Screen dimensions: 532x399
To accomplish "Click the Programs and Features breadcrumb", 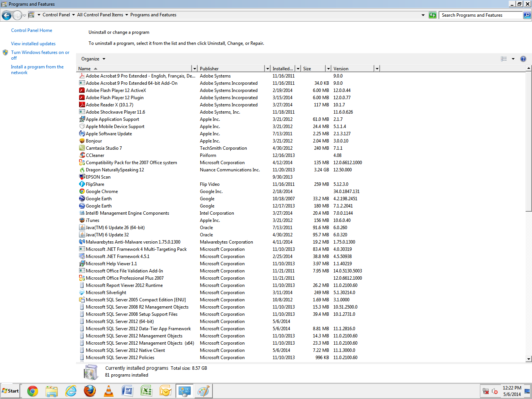I will [153, 15].
